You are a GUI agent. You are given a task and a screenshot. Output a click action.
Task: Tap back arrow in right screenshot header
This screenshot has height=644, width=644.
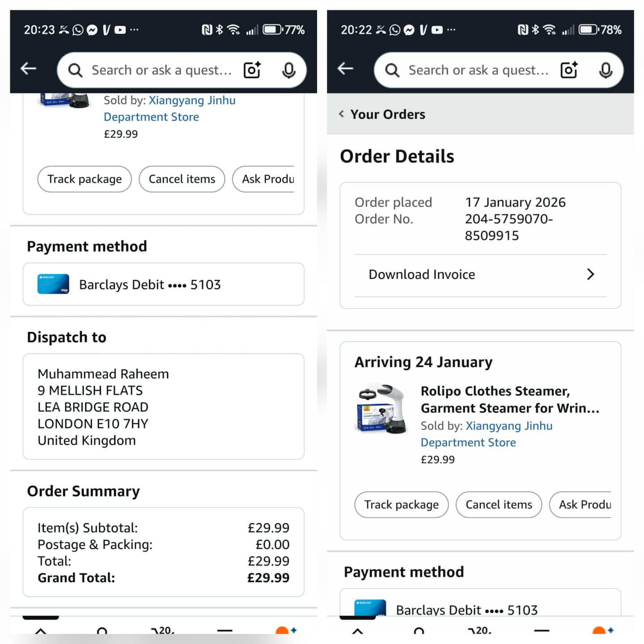click(x=345, y=68)
